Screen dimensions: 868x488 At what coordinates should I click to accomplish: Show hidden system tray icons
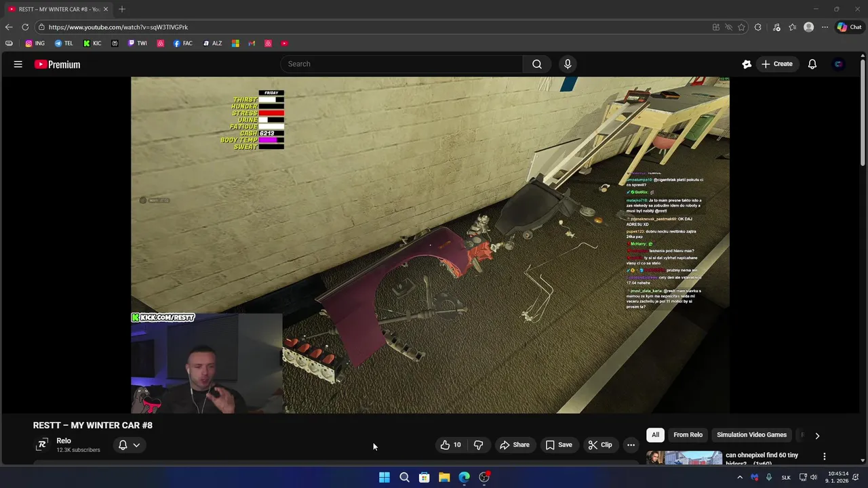(x=740, y=477)
